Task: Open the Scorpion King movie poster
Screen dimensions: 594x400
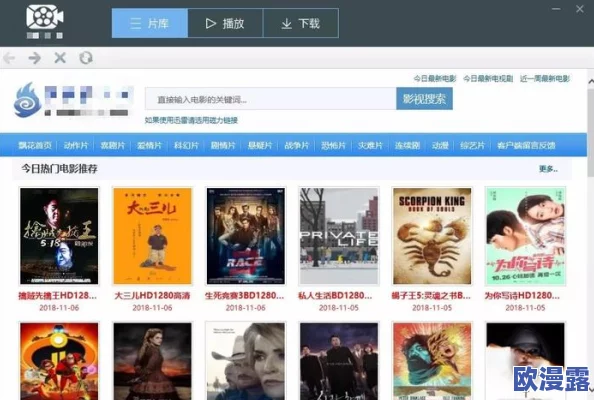Action: (432, 236)
